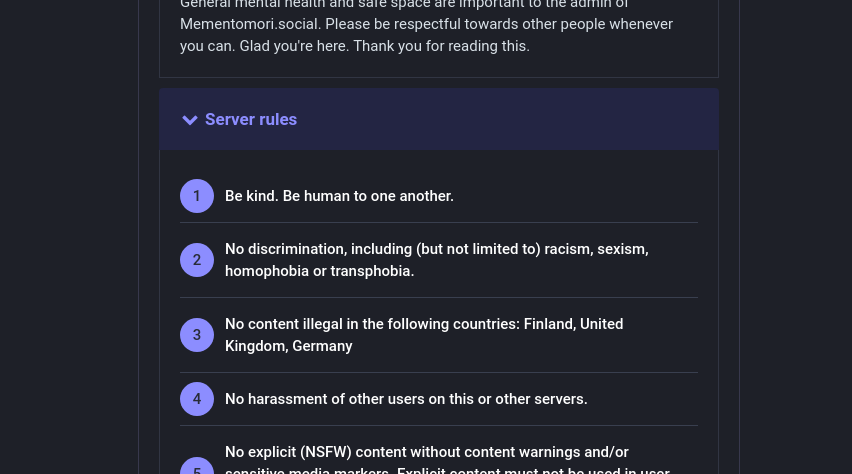The image size is (852, 474).
Task: Click the "No explicit (NSFW) content" rule
Action: coord(426,452)
